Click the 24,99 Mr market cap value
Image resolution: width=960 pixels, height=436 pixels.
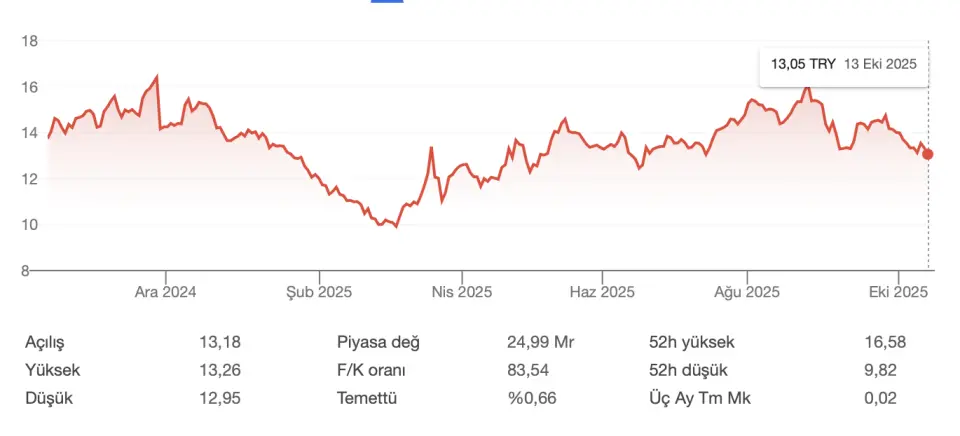pyautogui.click(x=541, y=342)
